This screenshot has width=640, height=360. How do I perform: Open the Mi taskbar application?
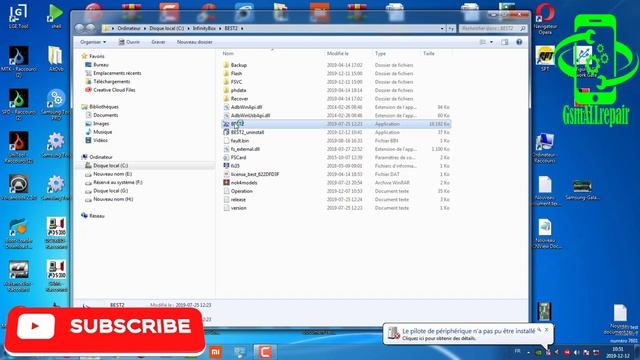(216, 352)
